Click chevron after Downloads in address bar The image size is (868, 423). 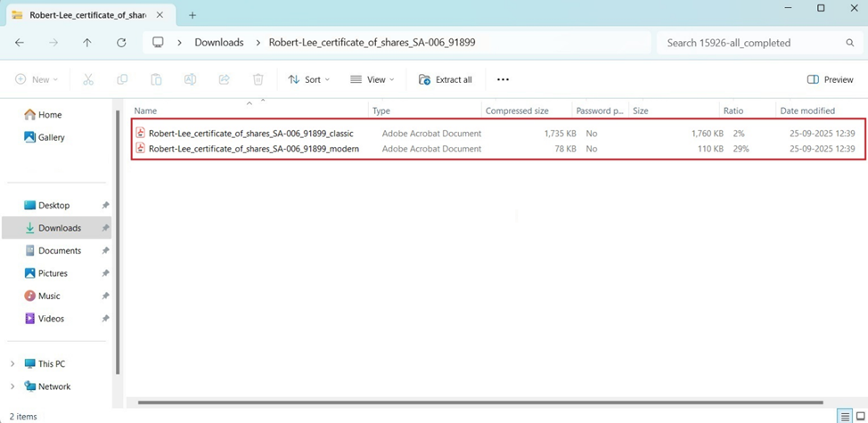[x=258, y=43]
